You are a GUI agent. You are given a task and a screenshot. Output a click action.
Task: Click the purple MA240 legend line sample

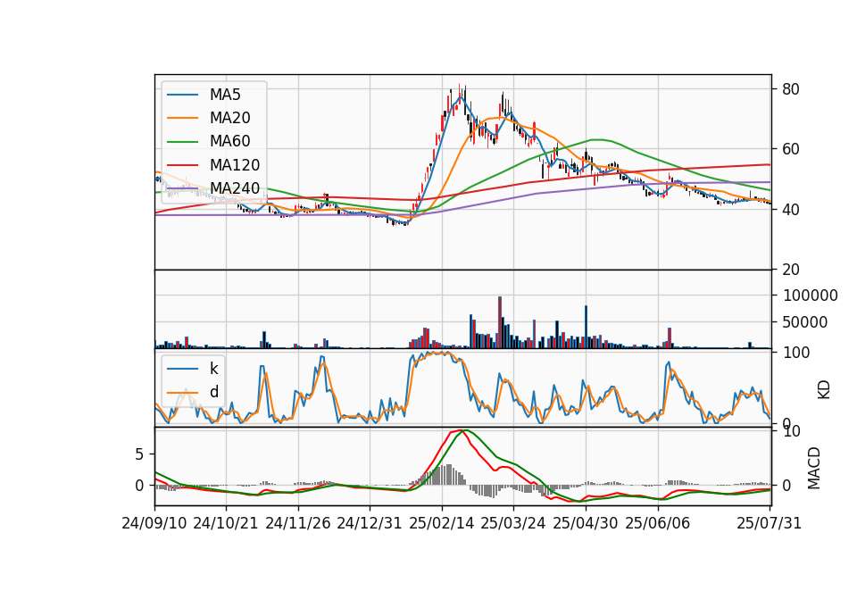(x=182, y=189)
